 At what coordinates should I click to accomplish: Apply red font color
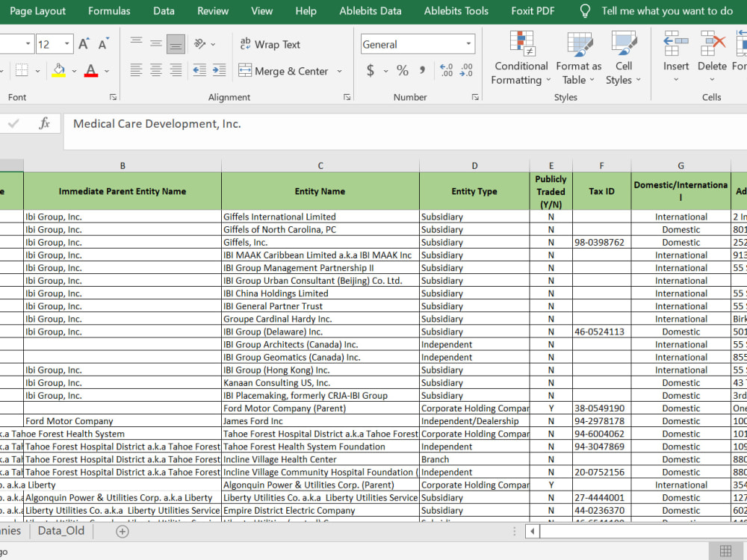pyautogui.click(x=91, y=70)
